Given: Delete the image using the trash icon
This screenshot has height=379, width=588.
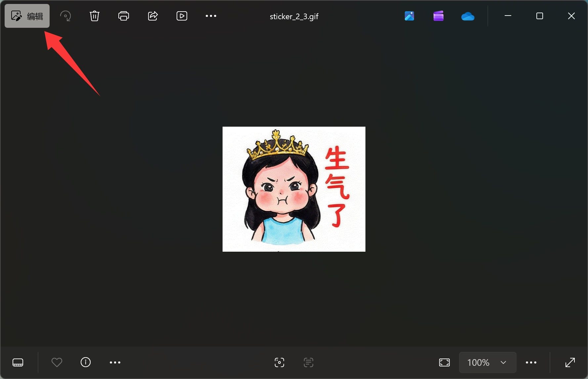Looking at the screenshot, I should [95, 16].
